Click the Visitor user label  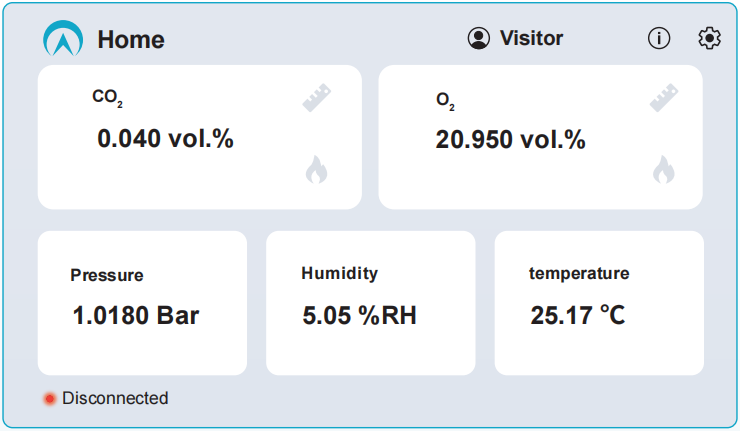point(531,38)
